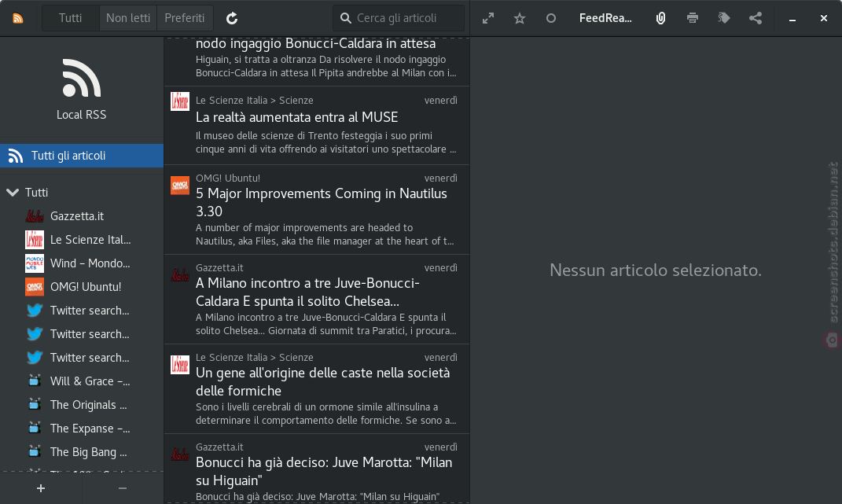
Task: Click the Wind Mondo Mobile Web feed icon
Action: [x=35, y=263]
